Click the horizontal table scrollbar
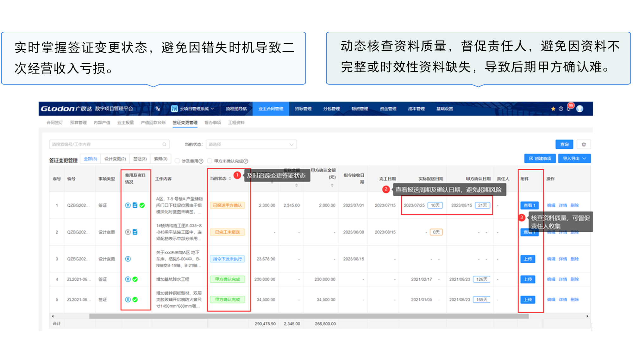 (x=309, y=316)
